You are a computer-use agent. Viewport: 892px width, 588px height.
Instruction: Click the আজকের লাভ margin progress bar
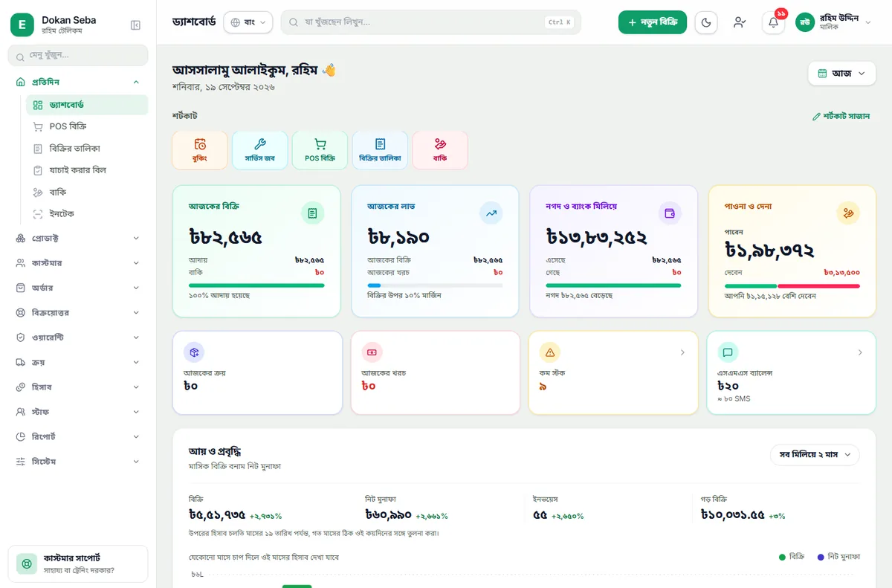[x=435, y=285]
